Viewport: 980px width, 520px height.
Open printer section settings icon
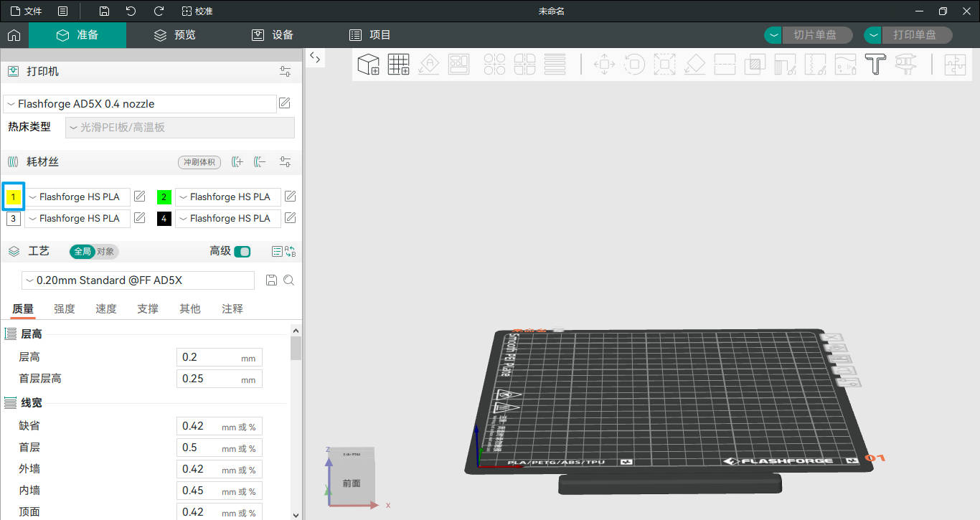[286, 72]
